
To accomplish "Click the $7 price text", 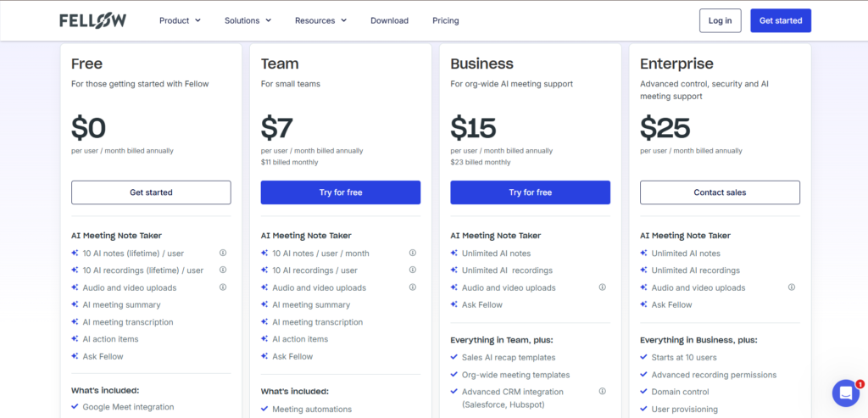I will pyautogui.click(x=277, y=128).
